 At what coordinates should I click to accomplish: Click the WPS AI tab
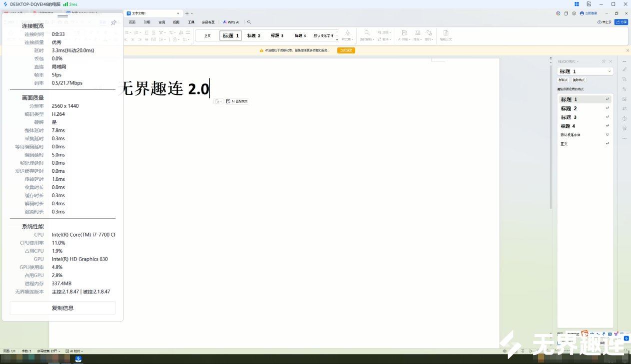point(231,22)
